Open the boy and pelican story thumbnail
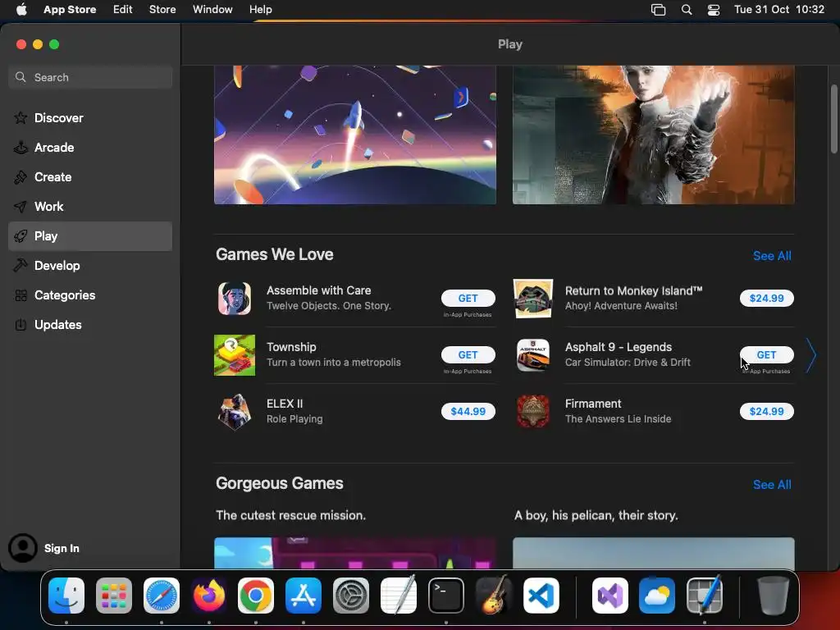 click(654, 553)
